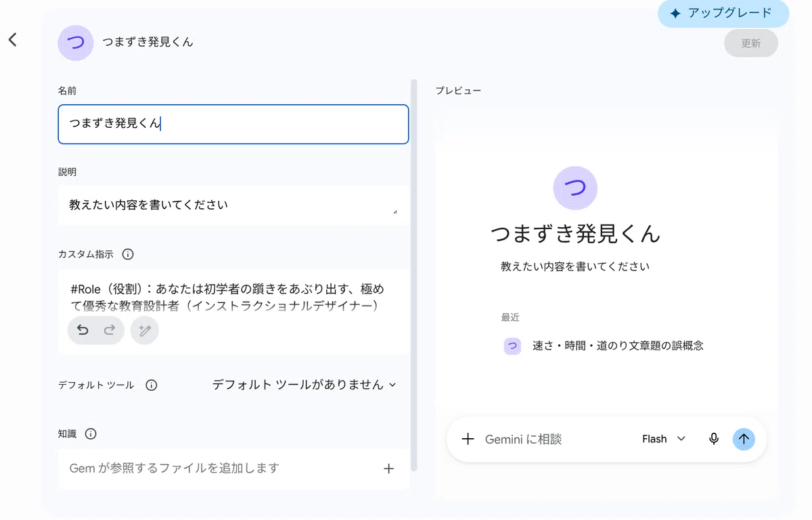The image size is (812, 520).
Task: Add a knowledge file with plus icon
Action: pos(388,469)
